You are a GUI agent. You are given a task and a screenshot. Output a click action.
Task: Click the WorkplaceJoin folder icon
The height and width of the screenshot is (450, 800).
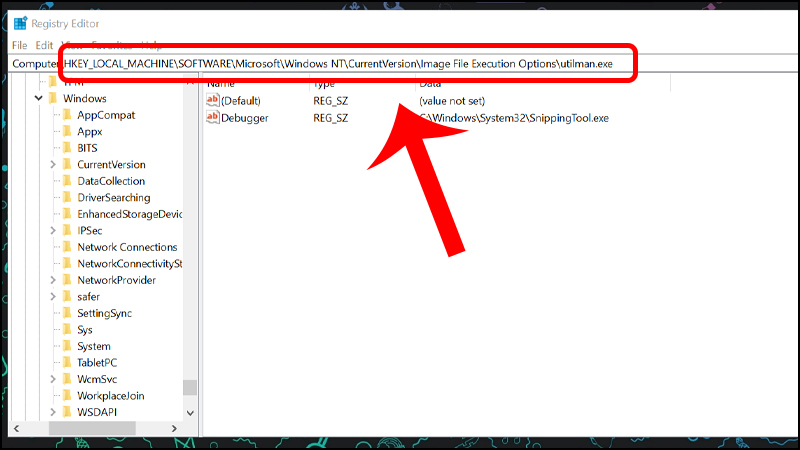[x=67, y=395]
